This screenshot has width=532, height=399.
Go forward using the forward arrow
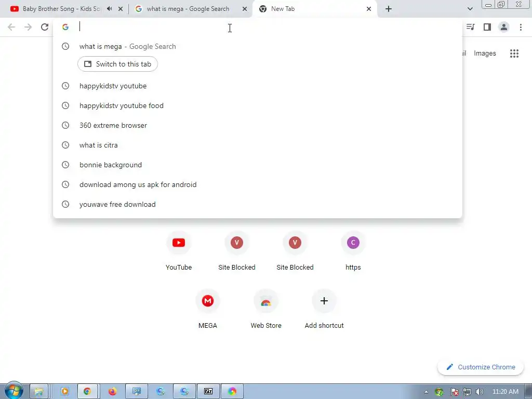click(x=28, y=27)
